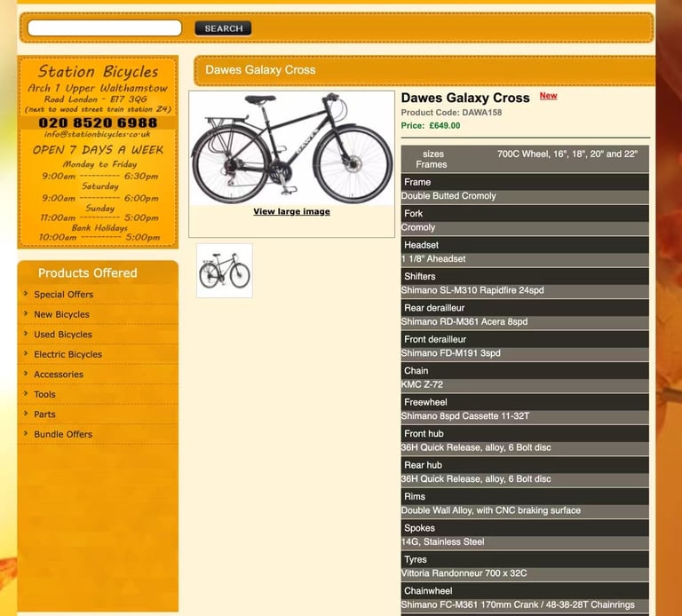Click the Freewheel spec header
This screenshot has width=682, height=616.
(x=525, y=402)
